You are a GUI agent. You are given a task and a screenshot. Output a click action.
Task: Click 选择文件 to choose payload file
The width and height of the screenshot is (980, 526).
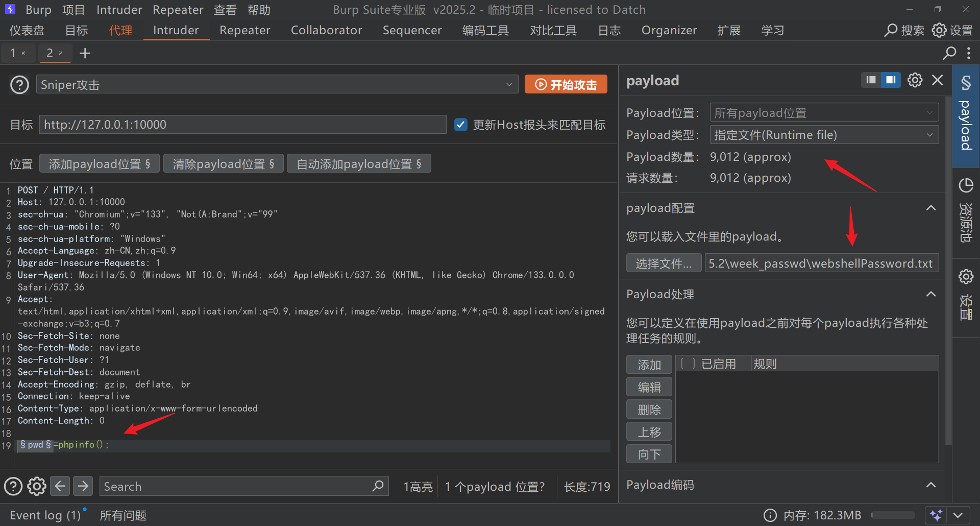[663, 264]
